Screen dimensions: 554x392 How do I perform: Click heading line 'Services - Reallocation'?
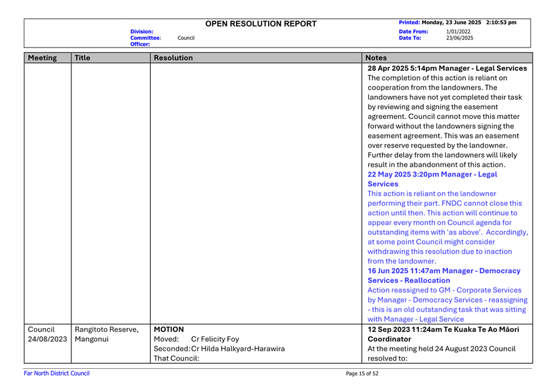click(x=409, y=281)
